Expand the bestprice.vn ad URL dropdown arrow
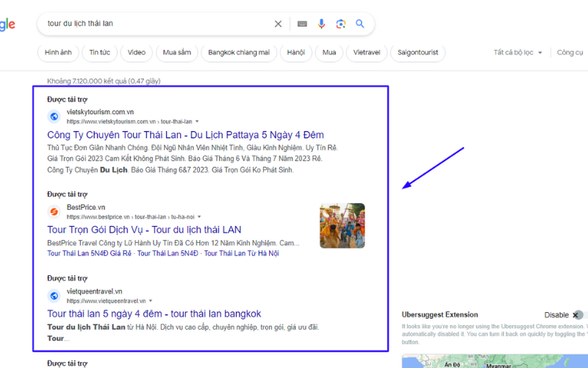588x368 pixels. tap(199, 216)
